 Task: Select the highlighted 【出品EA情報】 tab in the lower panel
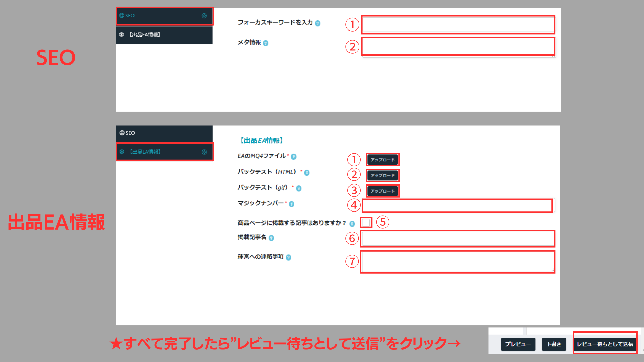(164, 152)
